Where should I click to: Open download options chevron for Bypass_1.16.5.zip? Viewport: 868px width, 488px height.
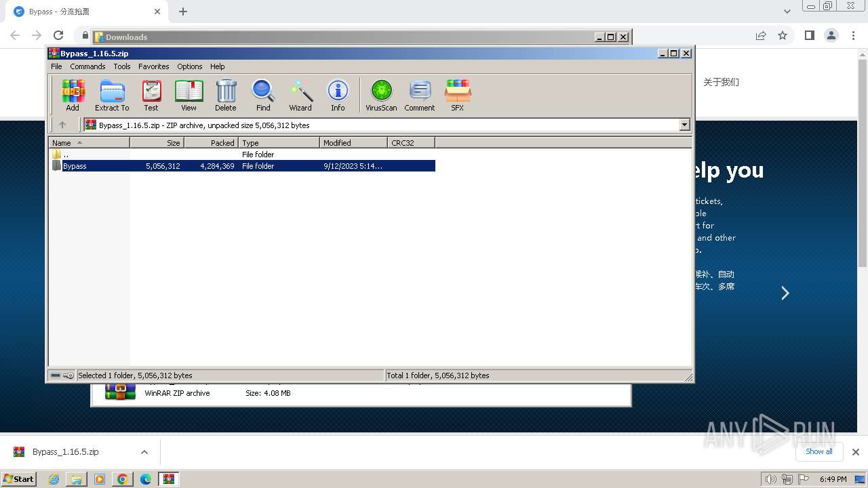coord(144,452)
